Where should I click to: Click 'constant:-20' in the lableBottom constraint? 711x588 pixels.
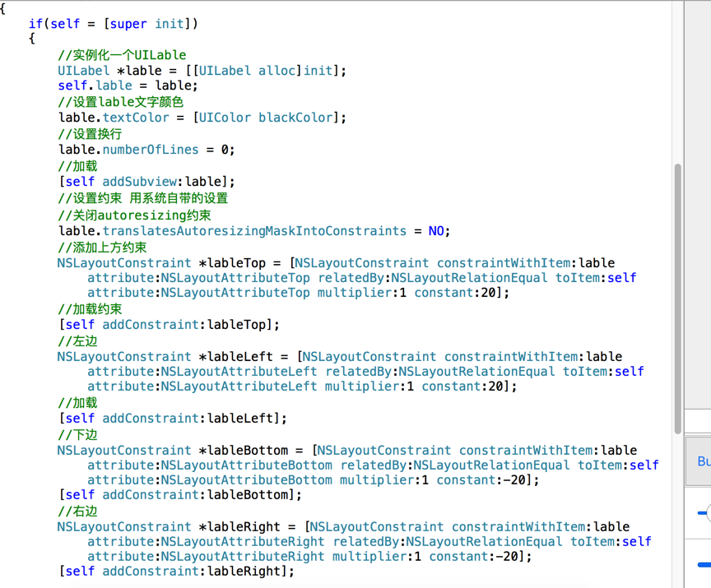[x=483, y=480]
